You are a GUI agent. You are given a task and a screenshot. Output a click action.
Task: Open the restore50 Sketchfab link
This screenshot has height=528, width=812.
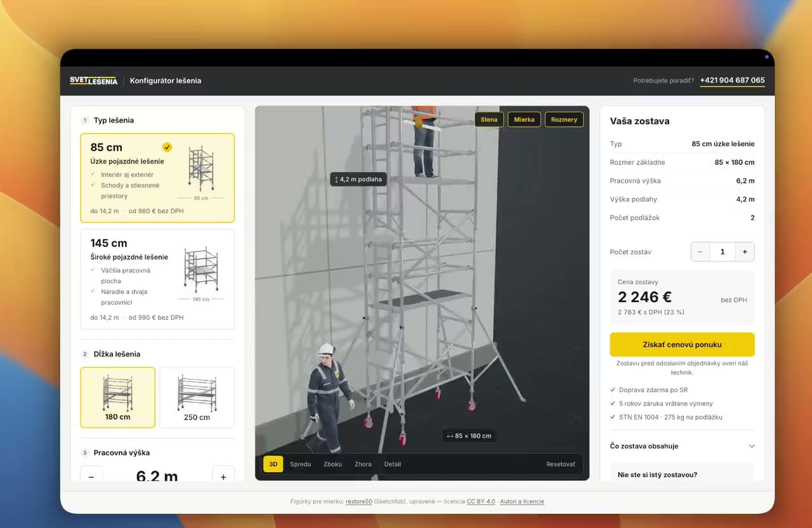tap(358, 501)
